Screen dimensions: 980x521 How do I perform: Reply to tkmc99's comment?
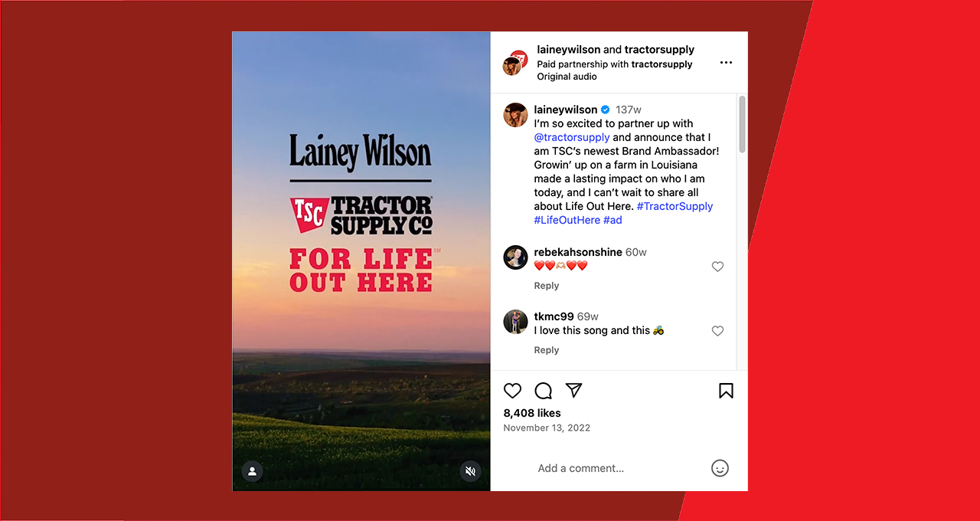[547, 350]
